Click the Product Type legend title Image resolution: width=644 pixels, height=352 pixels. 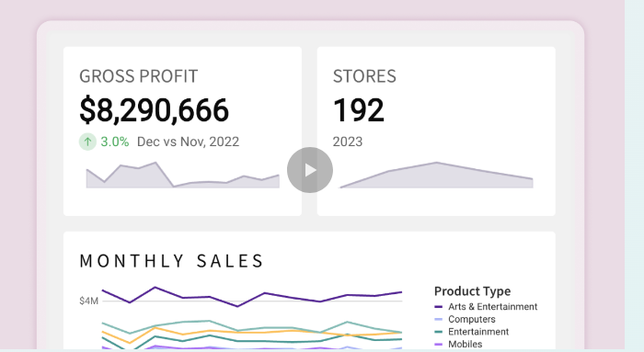472,291
